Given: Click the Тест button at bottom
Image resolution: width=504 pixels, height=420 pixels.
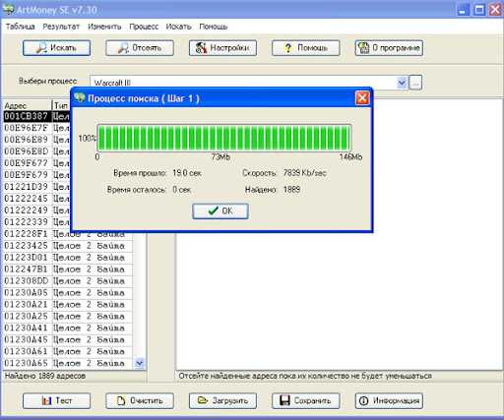Looking at the screenshot, I should (56, 400).
